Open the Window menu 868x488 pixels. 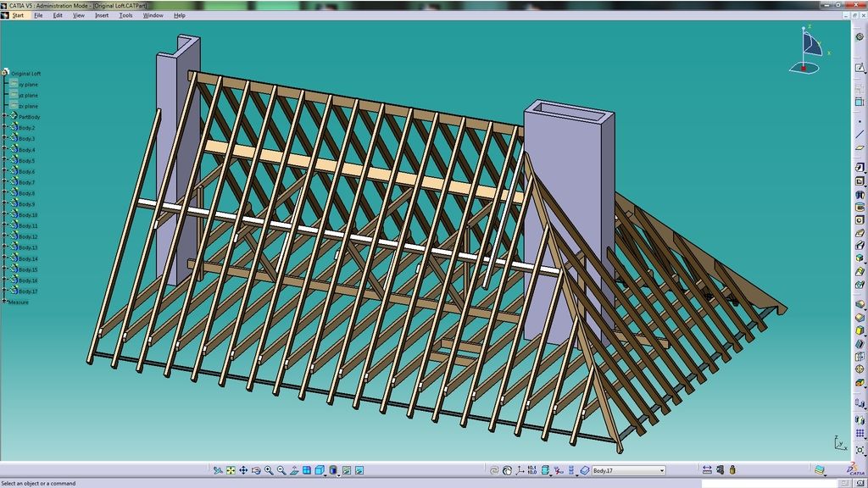153,15
